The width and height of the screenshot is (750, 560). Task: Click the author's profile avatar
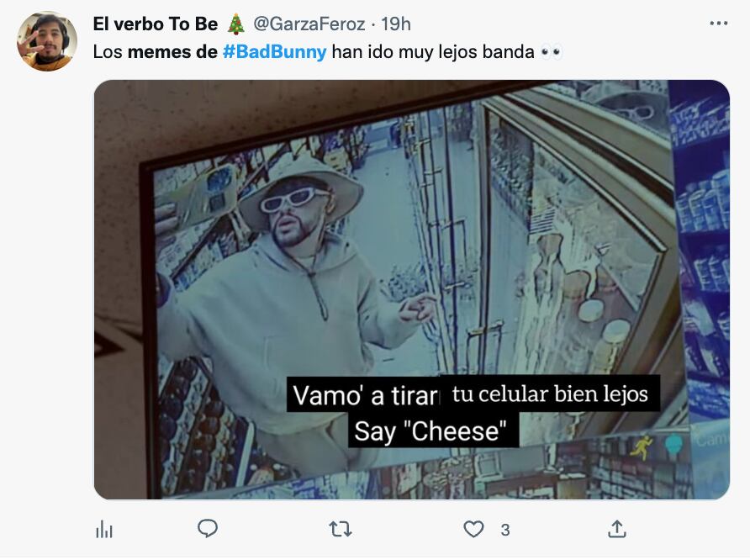47,41
